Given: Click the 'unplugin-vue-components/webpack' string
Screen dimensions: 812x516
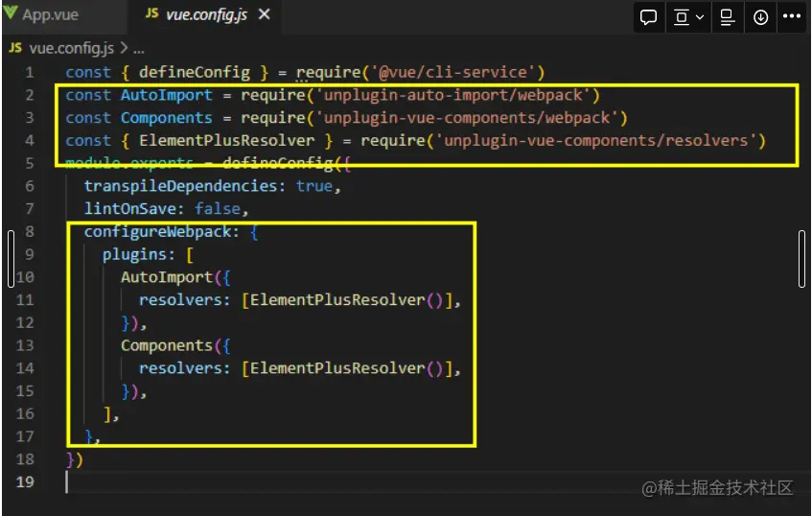Looking at the screenshot, I should (467, 118).
